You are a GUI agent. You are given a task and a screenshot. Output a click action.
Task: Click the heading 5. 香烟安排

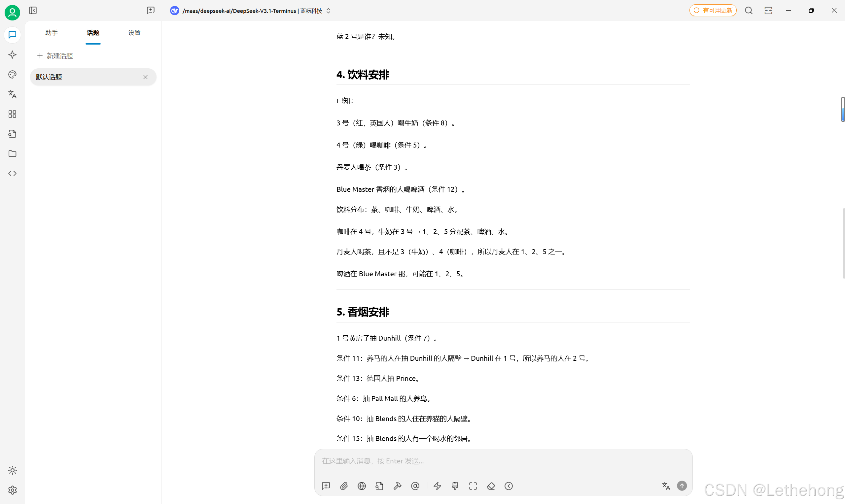tap(363, 312)
